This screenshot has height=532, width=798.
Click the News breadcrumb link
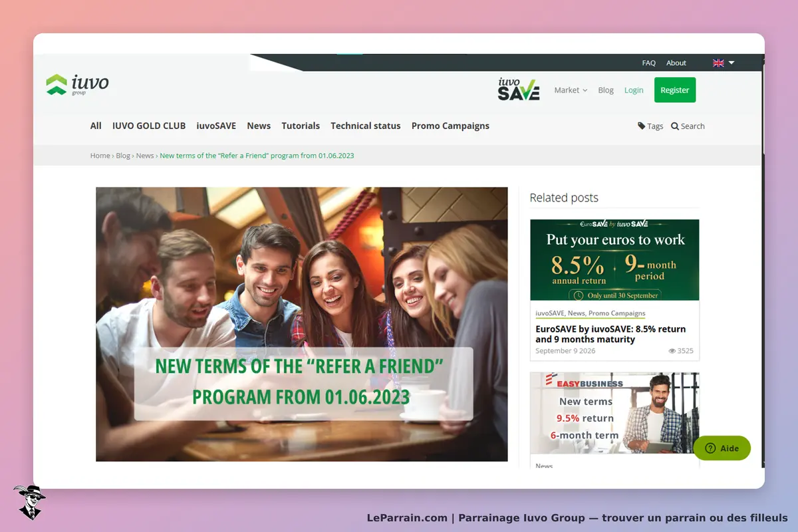click(145, 156)
